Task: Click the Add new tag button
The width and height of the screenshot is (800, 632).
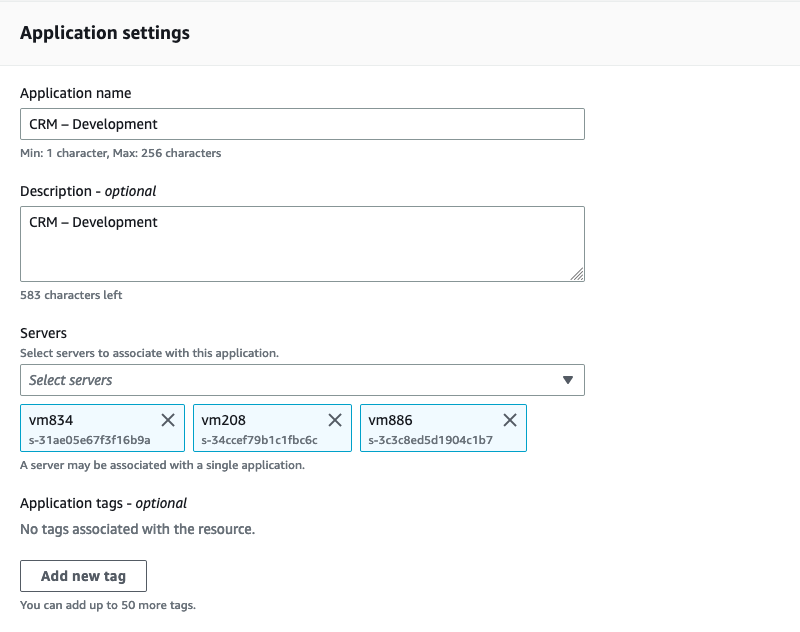Action: tap(83, 576)
